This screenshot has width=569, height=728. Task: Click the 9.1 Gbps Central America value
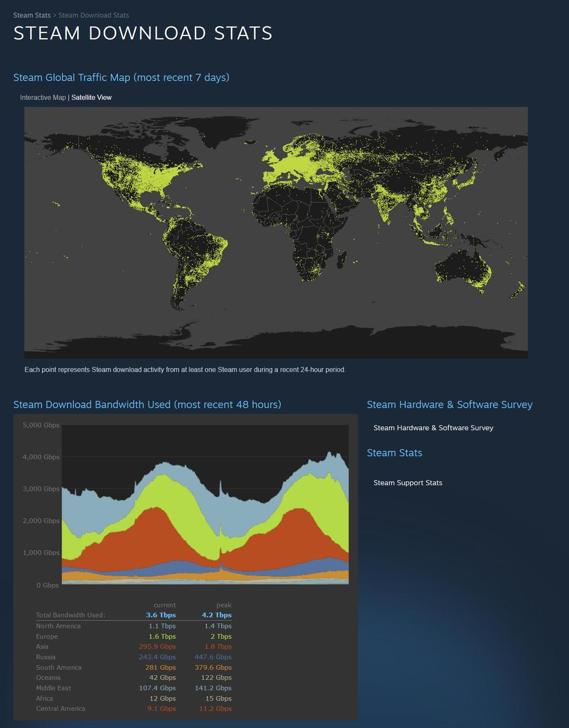[x=162, y=709]
